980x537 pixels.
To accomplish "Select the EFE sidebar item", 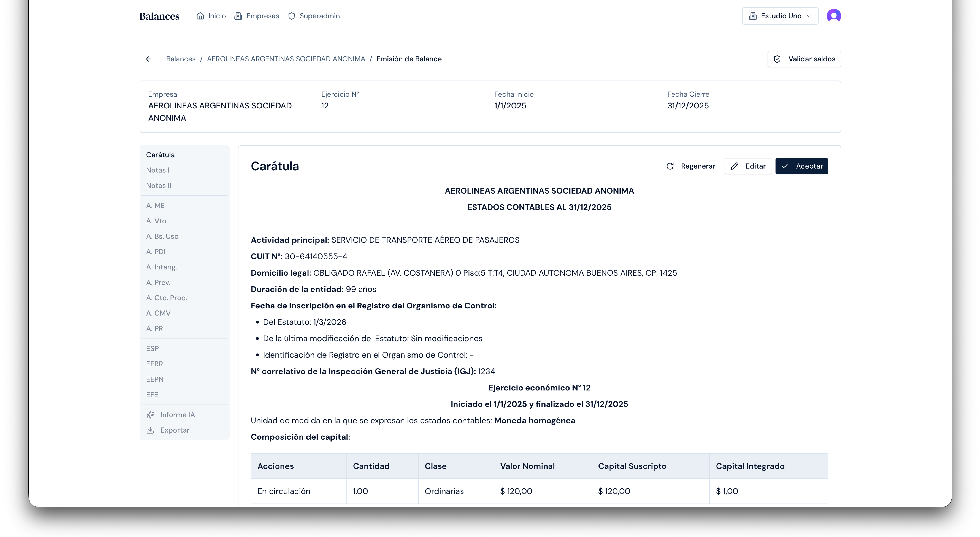I will pyautogui.click(x=152, y=394).
